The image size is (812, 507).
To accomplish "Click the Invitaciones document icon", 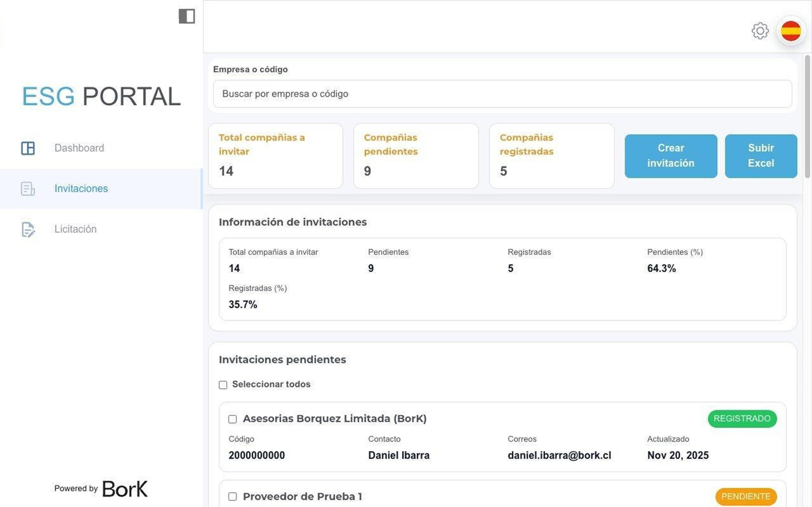I will (28, 189).
